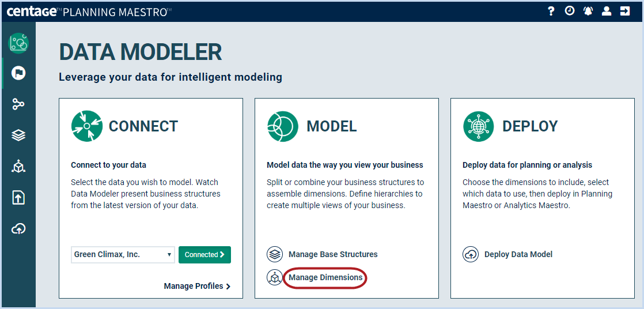
Task: Click the sign-out arrow icon
Action: coord(625,11)
